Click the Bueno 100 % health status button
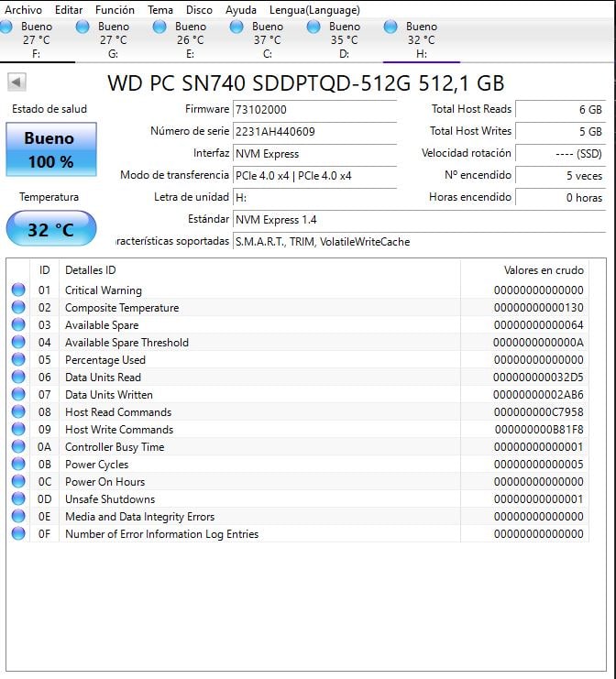The image size is (616, 679). coord(51,149)
